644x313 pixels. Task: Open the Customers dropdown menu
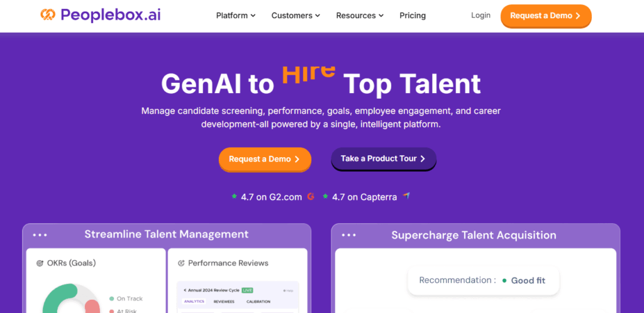[x=296, y=15]
